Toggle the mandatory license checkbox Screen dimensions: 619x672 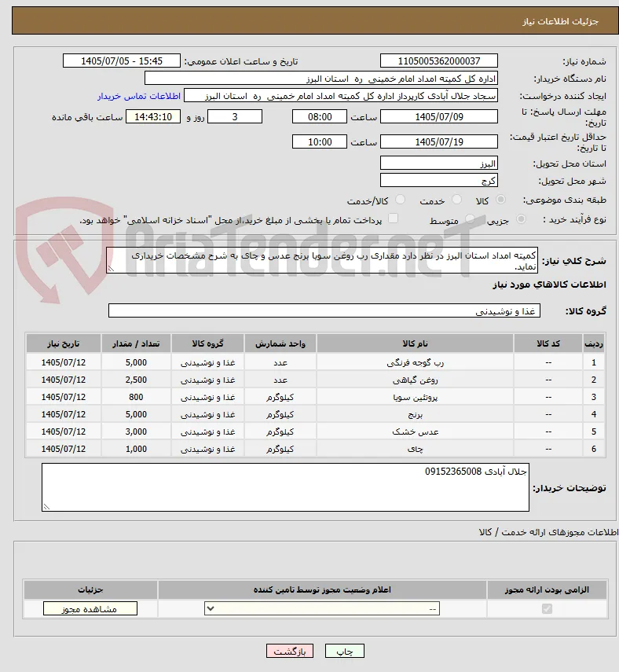tap(547, 608)
